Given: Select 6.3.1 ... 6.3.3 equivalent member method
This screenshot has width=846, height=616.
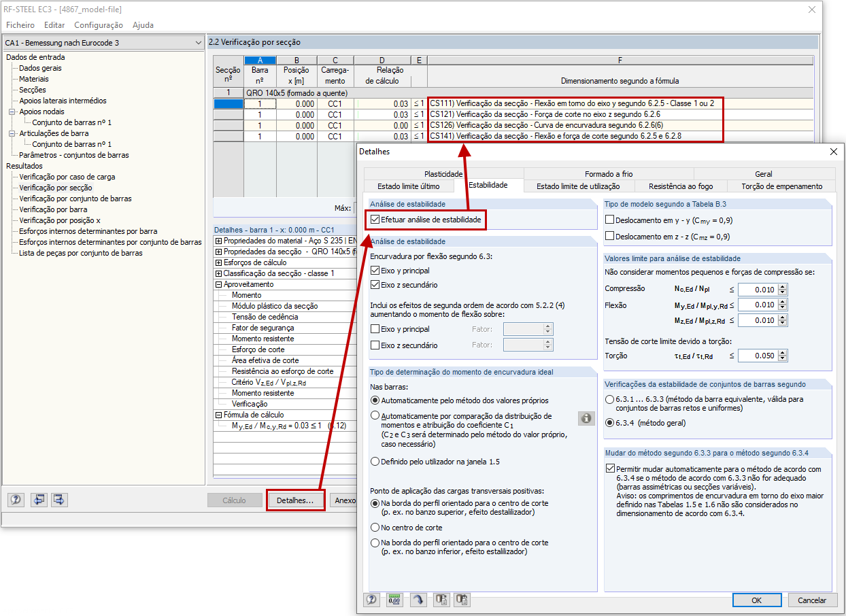Looking at the screenshot, I should 609,399.
